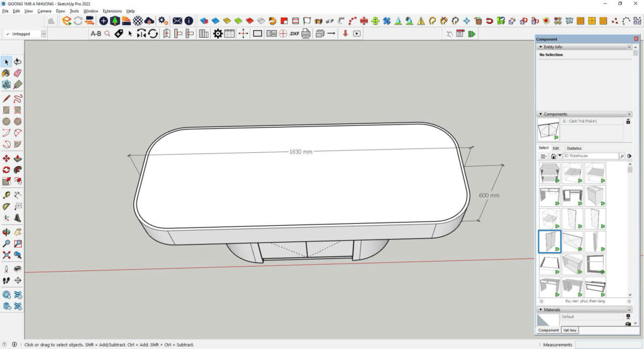This screenshot has width=644, height=349.
Task: Click the red down arrow icon
Action: coord(345,34)
